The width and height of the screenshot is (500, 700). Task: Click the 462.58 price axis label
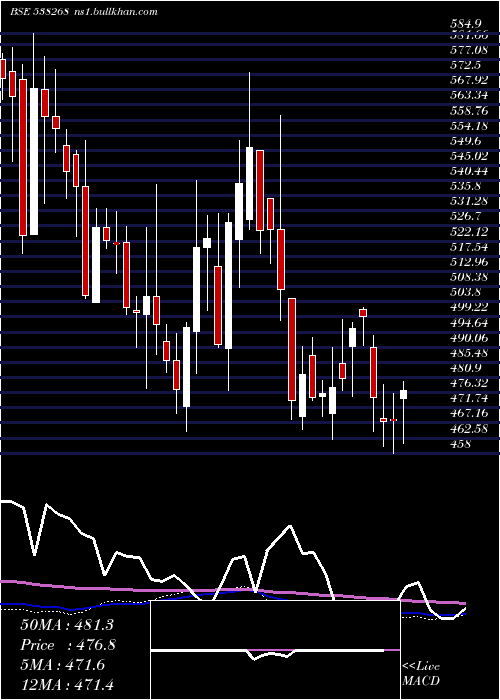pyautogui.click(x=468, y=429)
